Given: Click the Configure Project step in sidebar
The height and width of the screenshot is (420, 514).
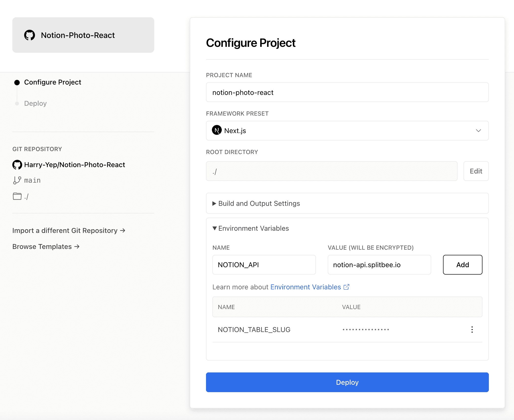Looking at the screenshot, I should (x=52, y=82).
